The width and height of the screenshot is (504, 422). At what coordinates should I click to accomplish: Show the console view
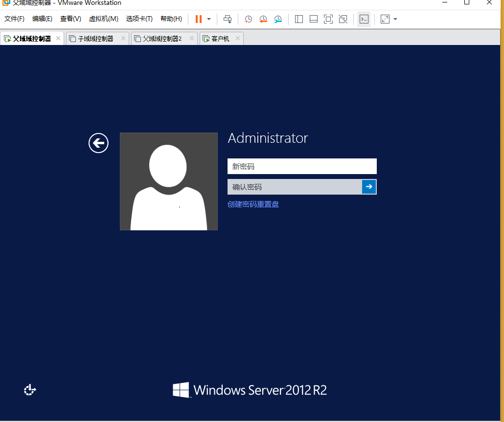point(364,19)
